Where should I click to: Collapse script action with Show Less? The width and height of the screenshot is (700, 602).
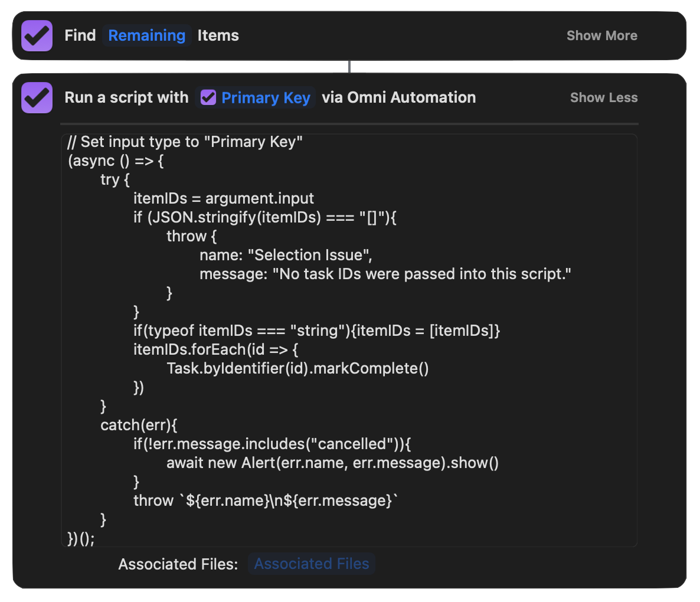tap(603, 97)
